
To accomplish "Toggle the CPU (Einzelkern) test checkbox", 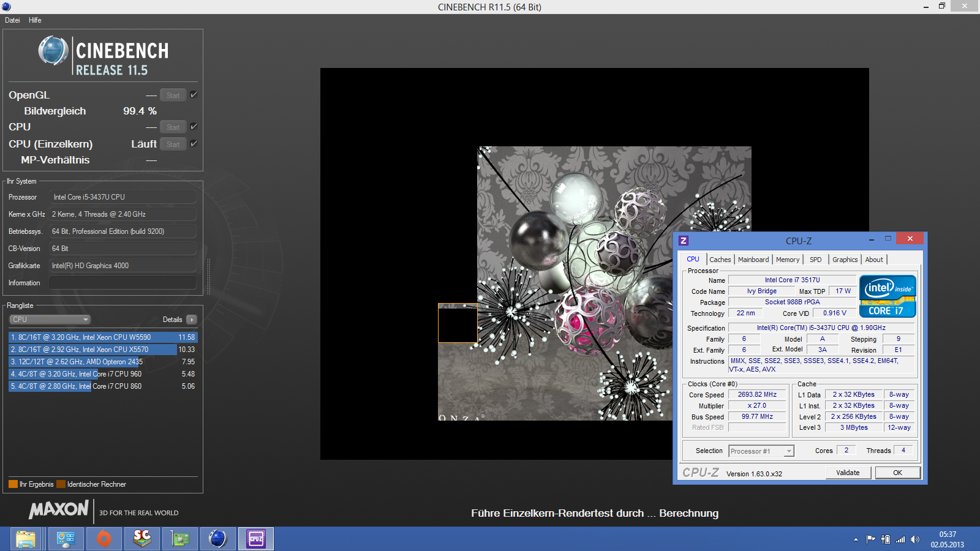I will [194, 143].
